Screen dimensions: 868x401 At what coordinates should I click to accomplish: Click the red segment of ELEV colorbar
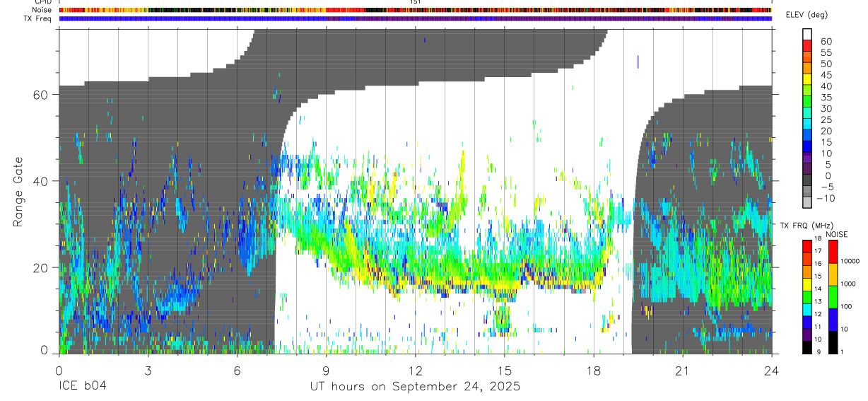coord(807,45)
